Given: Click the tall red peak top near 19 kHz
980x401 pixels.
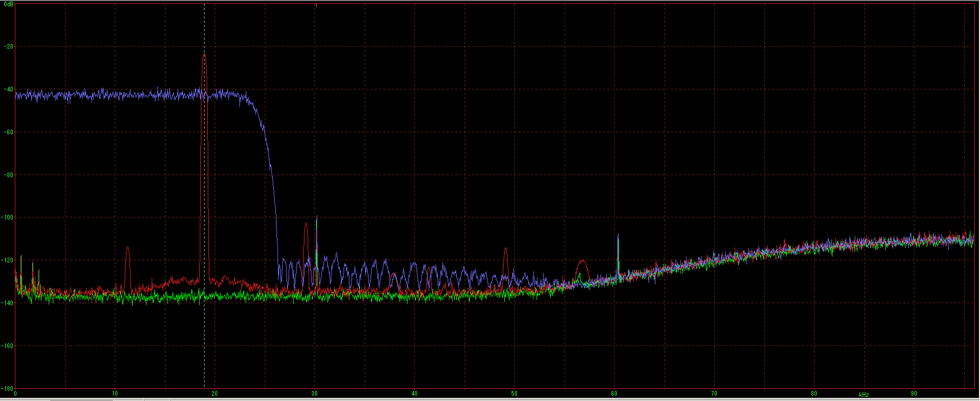Looking at the screenshot, I should (x=204, y=54).
